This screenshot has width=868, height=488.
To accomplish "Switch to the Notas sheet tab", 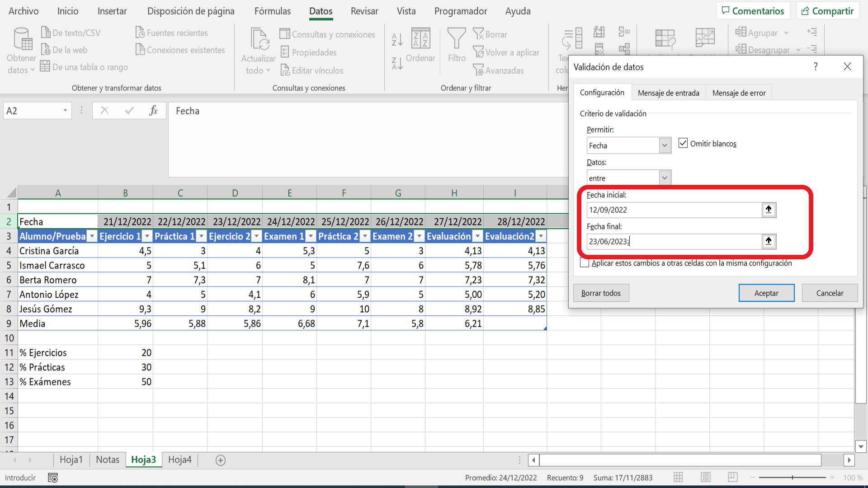I will (108, 460).
